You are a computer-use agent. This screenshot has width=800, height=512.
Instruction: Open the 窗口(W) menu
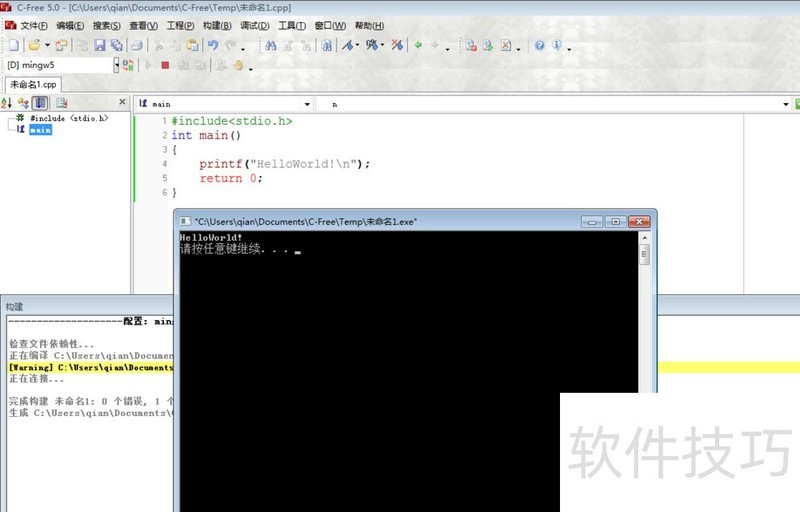[330, 25]
